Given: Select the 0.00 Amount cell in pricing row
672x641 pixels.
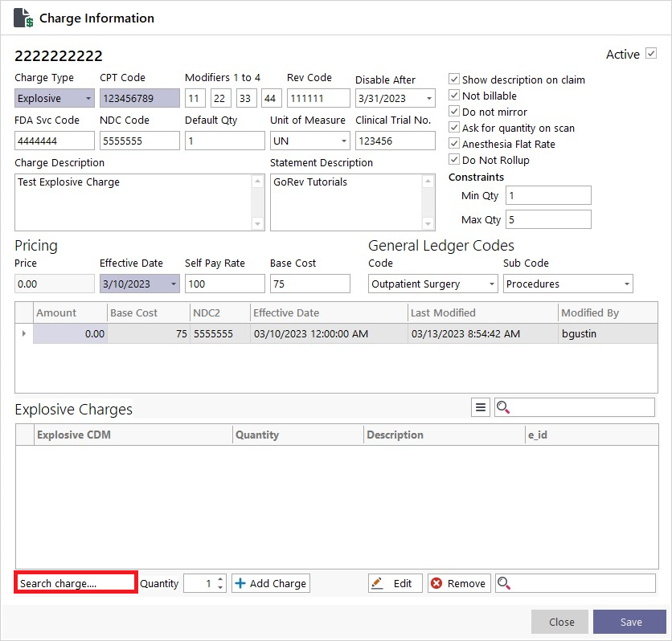Looking at the screenshot, I should point(70,333).
